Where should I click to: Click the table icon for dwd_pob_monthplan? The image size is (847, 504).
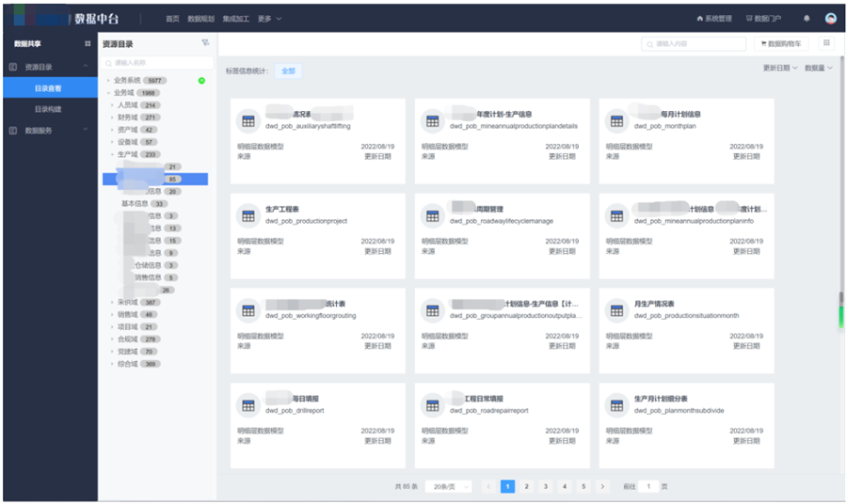(616, 121)
